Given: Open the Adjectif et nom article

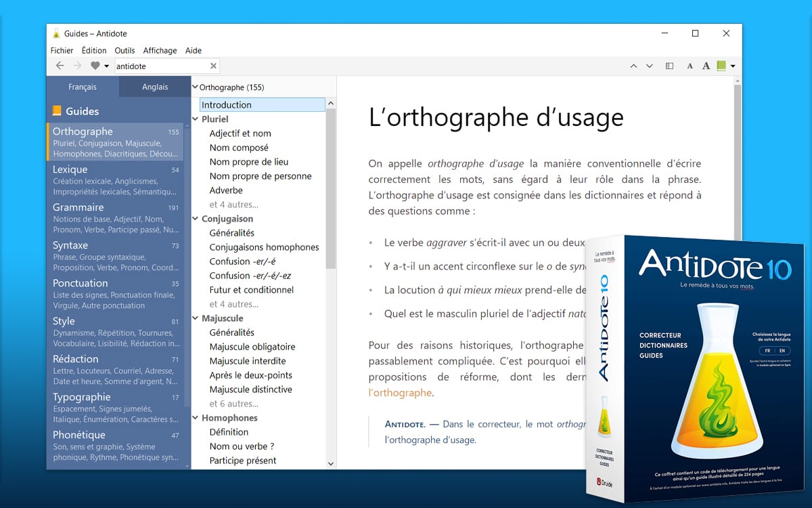Looking at the screenshot, I should pos(240,133).
